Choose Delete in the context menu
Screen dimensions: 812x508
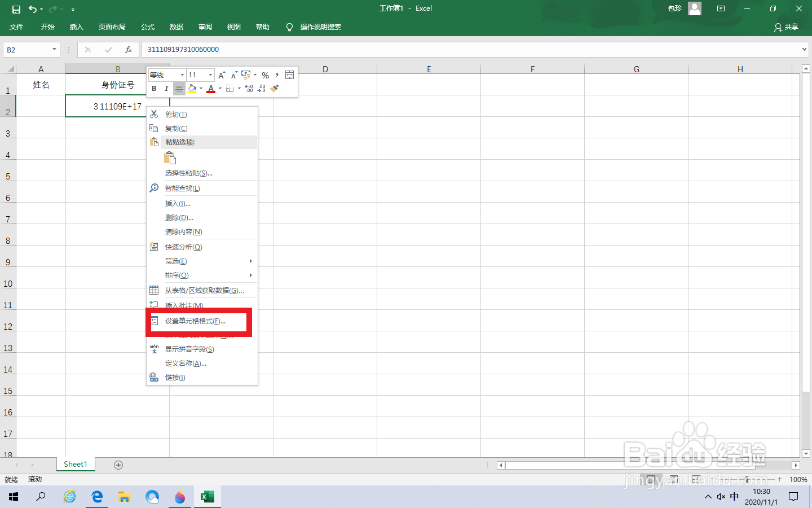[202, 217]
